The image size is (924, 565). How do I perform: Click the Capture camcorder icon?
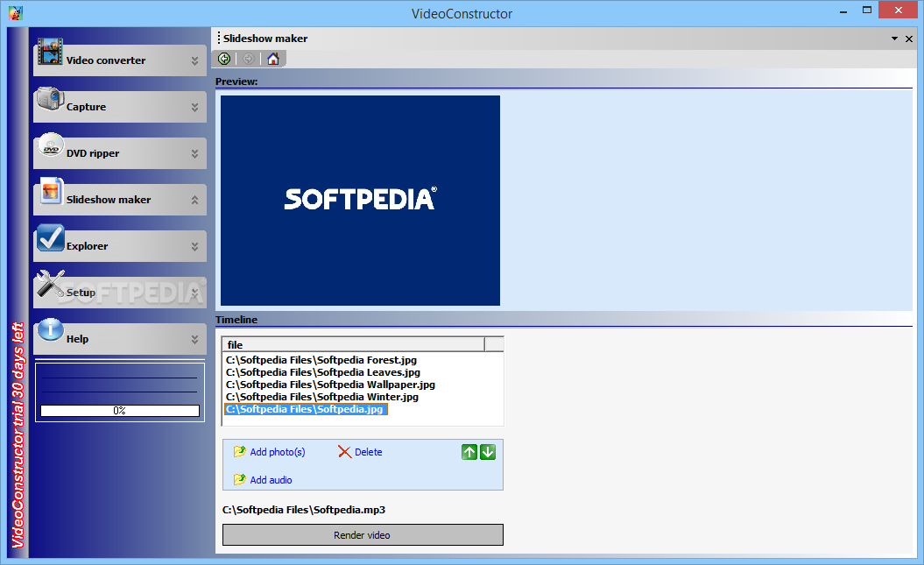pyautogui.click(x=50, y=98)
